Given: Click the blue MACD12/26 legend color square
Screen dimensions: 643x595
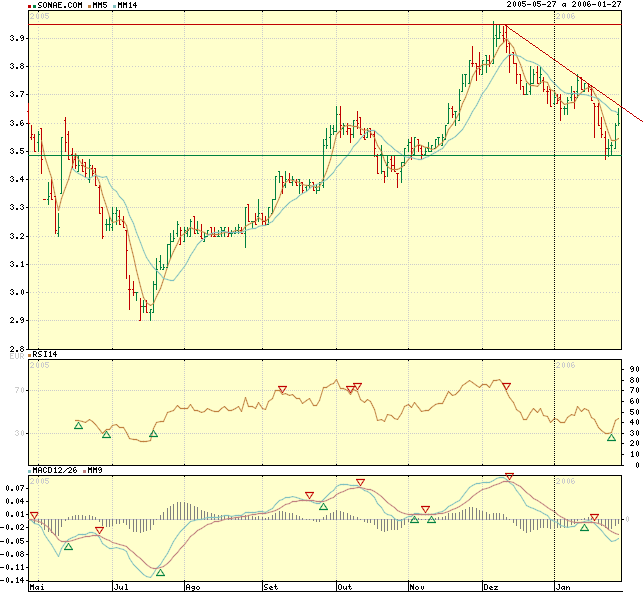Looking at the screenshot, I should [30, 471].
